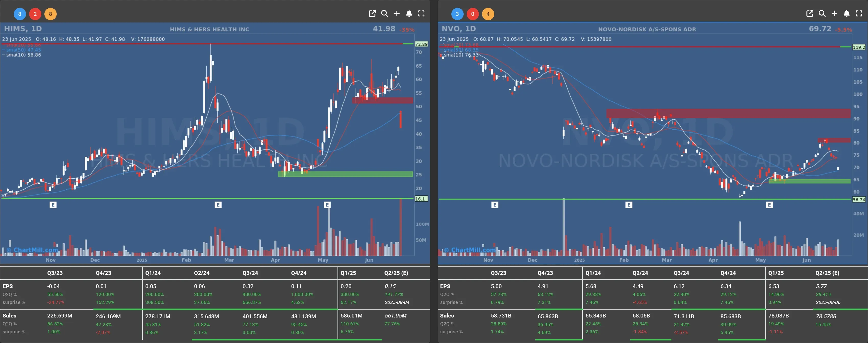Open NVO chart in new window

[810, 14]
